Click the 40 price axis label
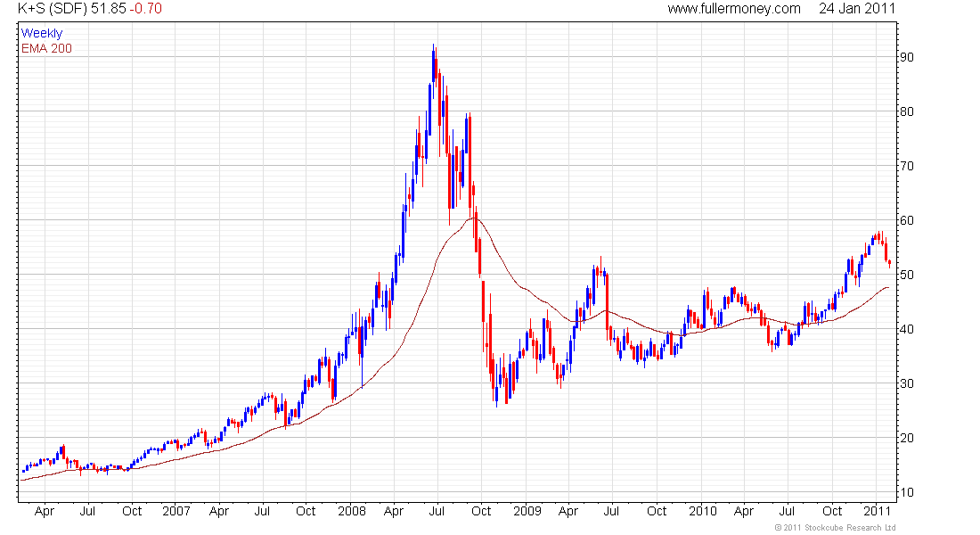Image resolution: width=980 pixels, height=535 pixels. (x=906, y=329)
